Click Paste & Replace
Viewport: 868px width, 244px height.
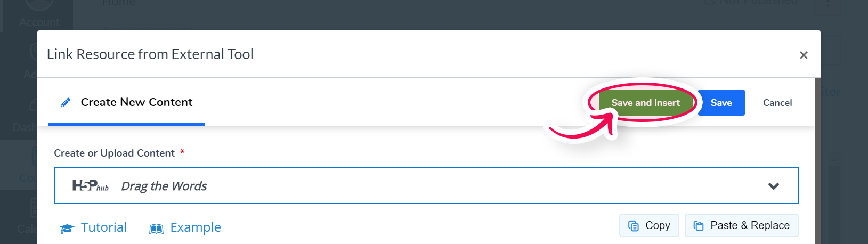click(741, 225)
